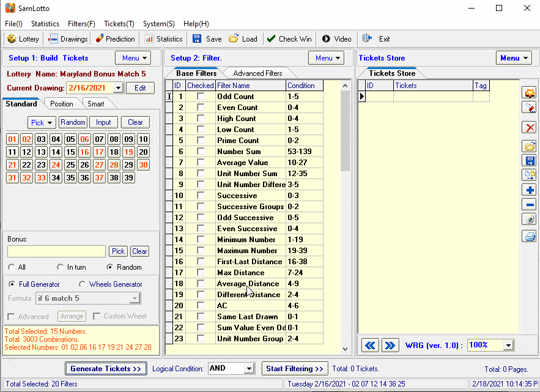Open the Pick dropdown button

(42, 123)
